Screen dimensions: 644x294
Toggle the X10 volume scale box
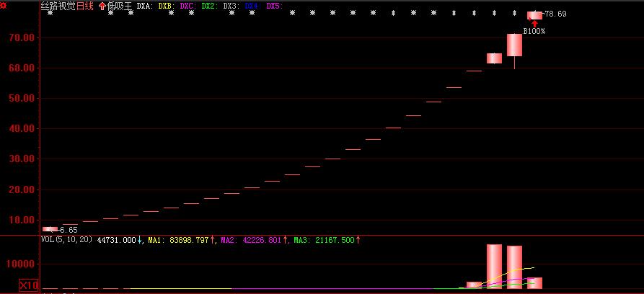point(29,285)
